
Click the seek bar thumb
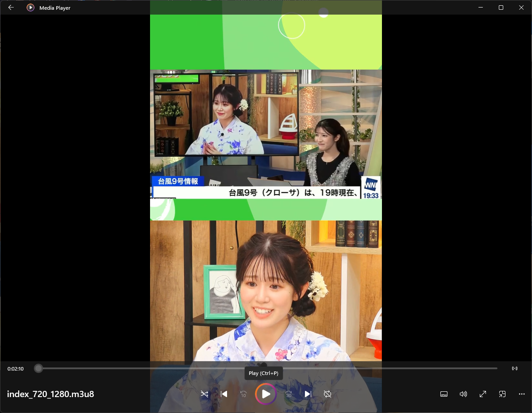click(39, 368)
